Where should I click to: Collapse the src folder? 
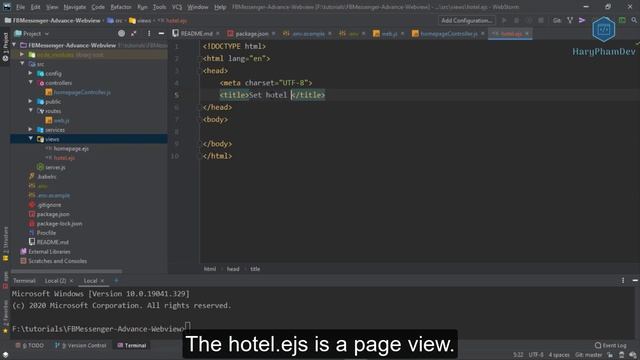click(22, 64)
